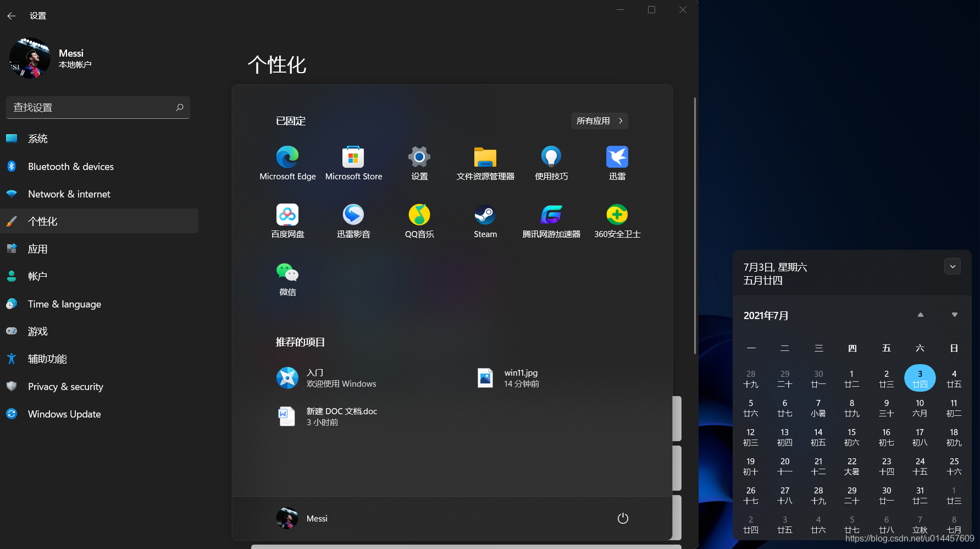
Task: Select July 31 廿二 in calendar
Action: point(920,495)
